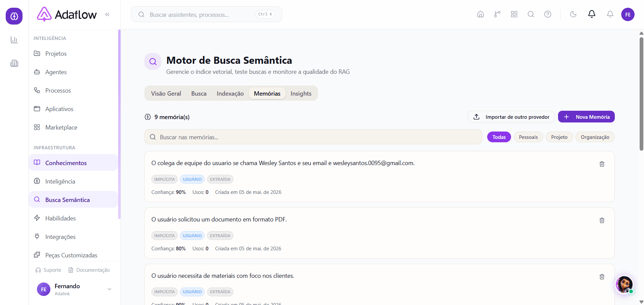Select the Projeto filter chip
644x305 pixels.
[559, 137]
